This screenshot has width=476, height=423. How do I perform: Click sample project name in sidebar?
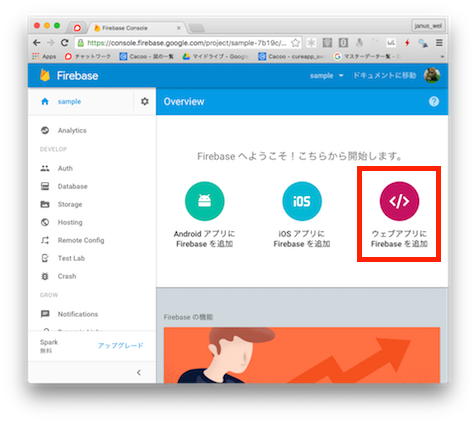coord(69,101)
